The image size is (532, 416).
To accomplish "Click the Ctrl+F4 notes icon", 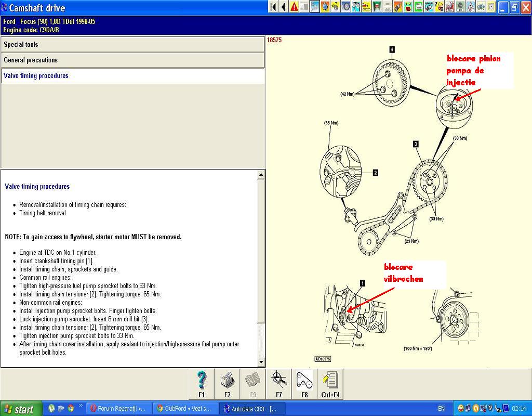I will 330,383.
